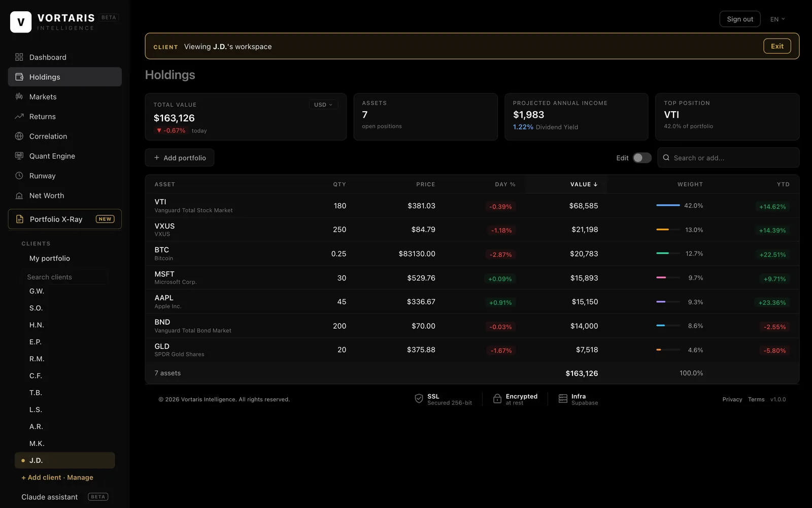Open the Privacy link in footer
Image resolution: width=812 pixels, height=508 pixels.
[732, 399]
